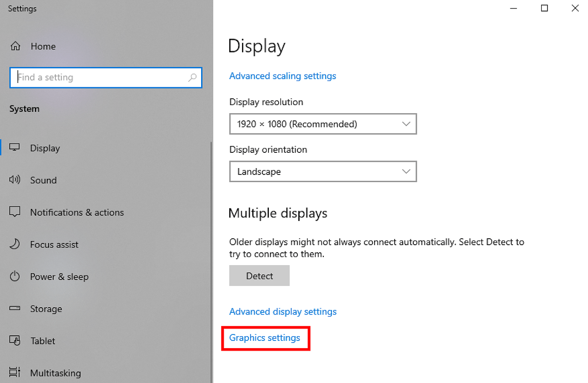588x383 pixels.
Task: Select the Home menu entry
Action: tap(43, 46)
